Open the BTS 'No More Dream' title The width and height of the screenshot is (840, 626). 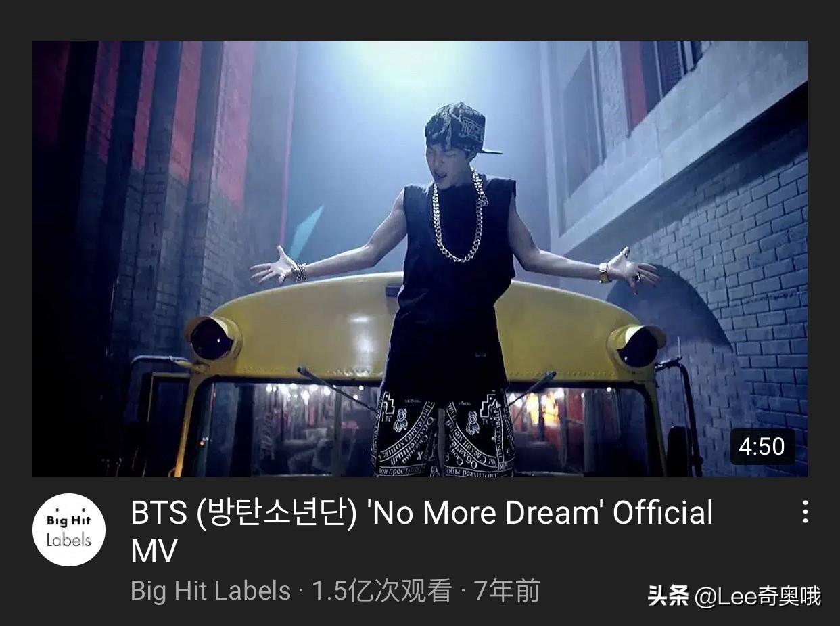pos(422,532)
